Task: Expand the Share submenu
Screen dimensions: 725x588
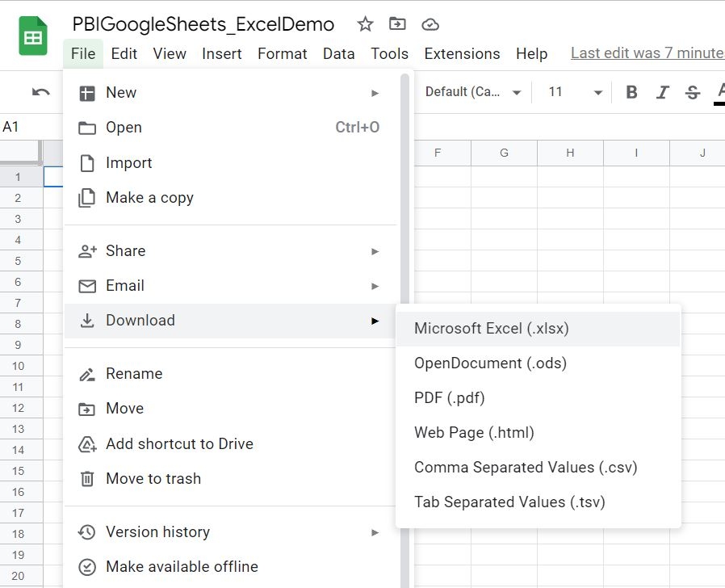Action: click(x=125, y=250)
